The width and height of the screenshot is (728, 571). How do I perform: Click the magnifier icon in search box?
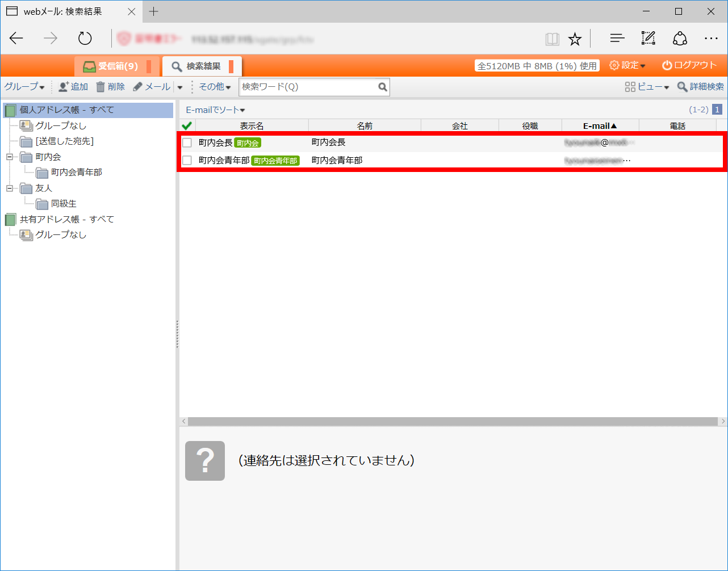pos(383,87)
